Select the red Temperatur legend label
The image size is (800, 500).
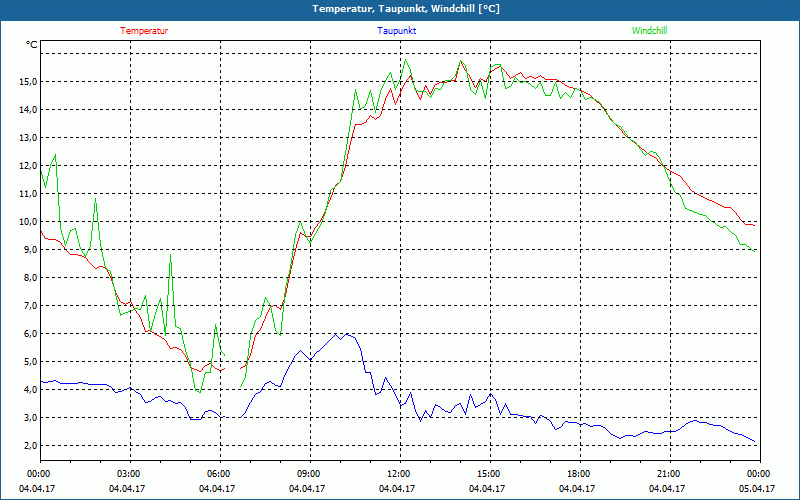coord(144,31)
